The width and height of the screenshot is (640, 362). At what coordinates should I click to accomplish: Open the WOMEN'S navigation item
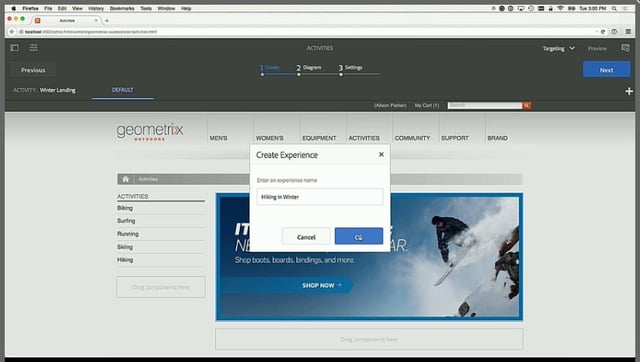269,138
